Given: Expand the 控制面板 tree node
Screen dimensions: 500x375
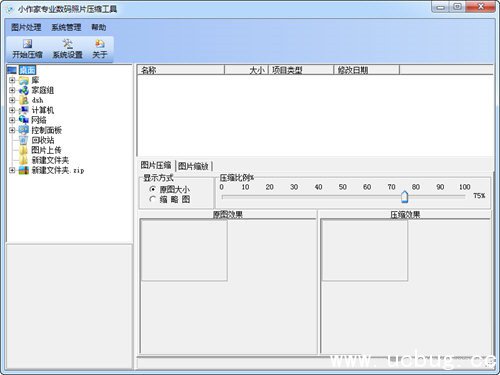Looking at the screenshot, I should tap(12, 130).
